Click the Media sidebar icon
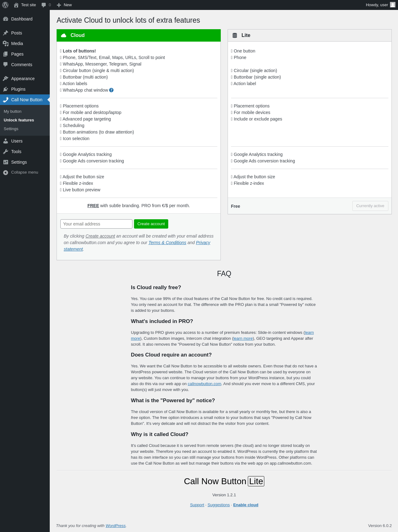The width and height of the screenshot is (398, 532). tap(6, 43)
